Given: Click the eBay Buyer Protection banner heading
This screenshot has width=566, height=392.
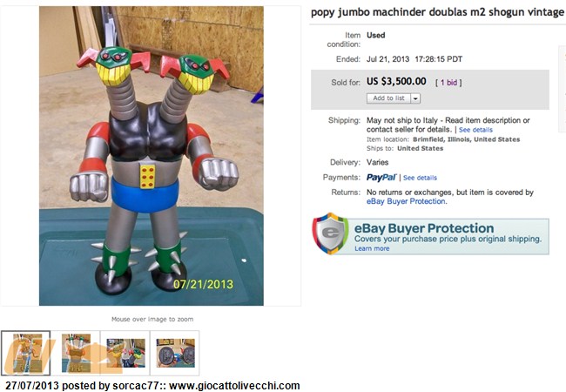Looking at the screenshot, I should click(x=424, y=228).
